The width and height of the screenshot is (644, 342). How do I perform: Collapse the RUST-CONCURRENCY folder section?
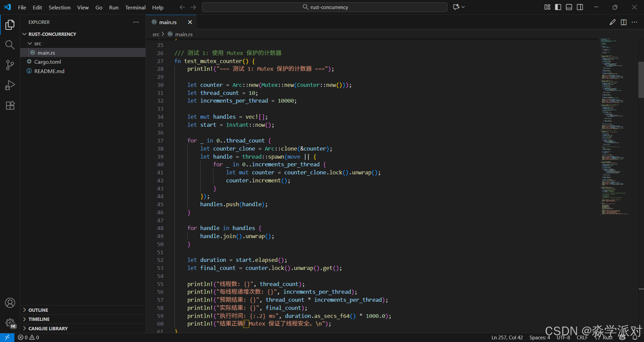point(83,34)
